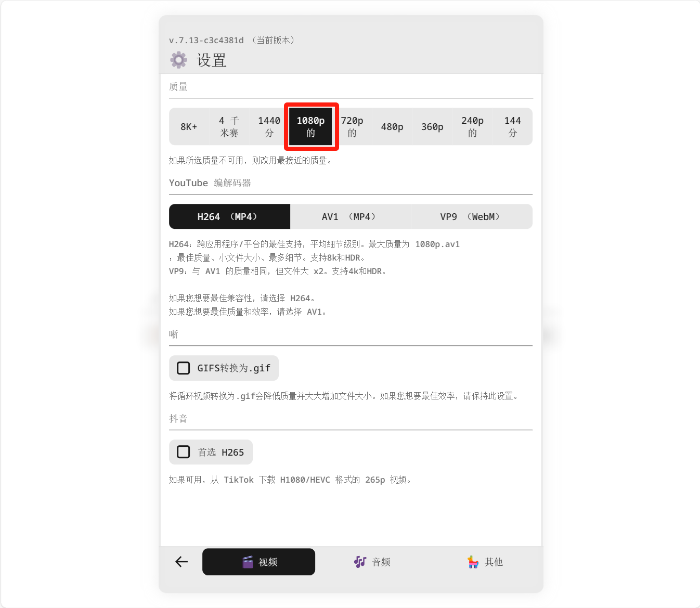Toggle the 首选 H265 checkbox

tap(184, 452)
